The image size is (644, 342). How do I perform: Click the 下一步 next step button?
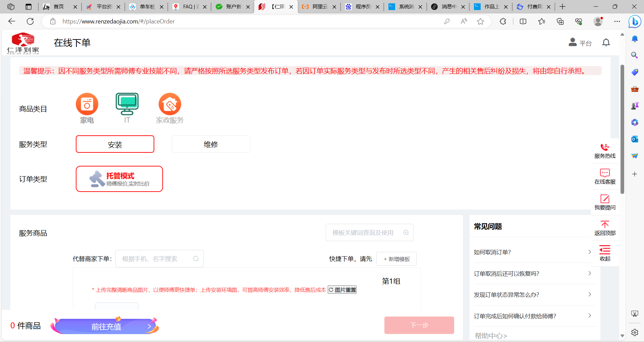click(419, 325)
